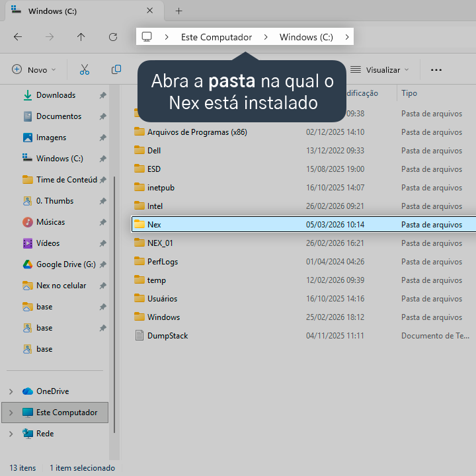
Task: Click the Windows (C:) tab title
Action: [x=52, y=11]
